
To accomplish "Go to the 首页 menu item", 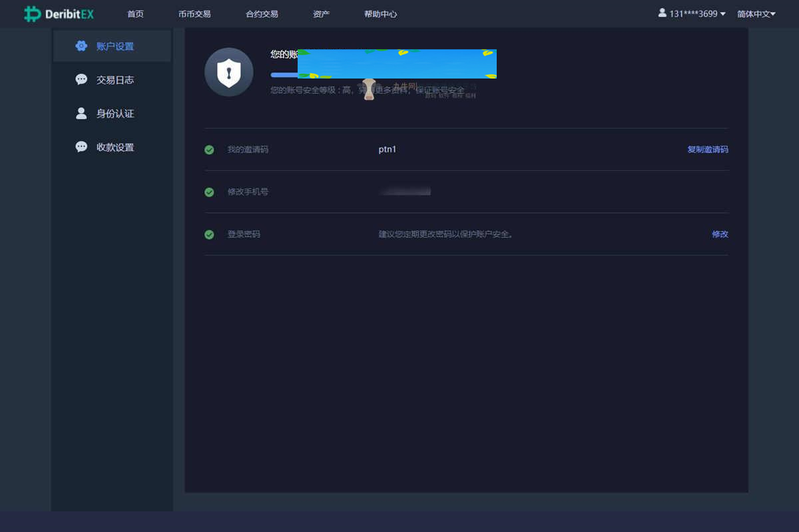I will (135, 13).
